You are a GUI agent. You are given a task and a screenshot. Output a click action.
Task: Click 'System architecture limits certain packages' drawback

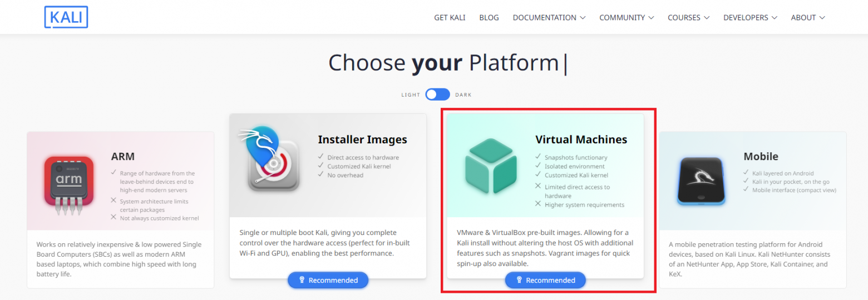click(x=154, y=206)
